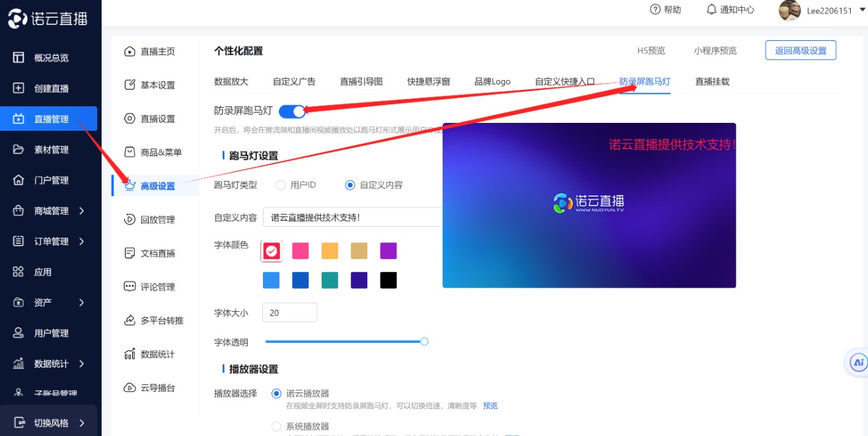Click the 返回高级设置 button
Screen dimensions: 868x436
pos(801,50)
